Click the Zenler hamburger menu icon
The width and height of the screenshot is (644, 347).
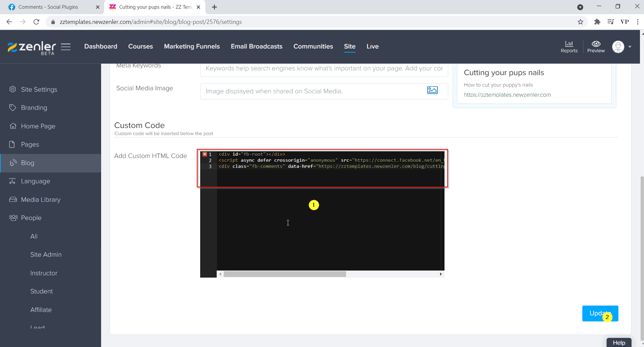[x=66, y=47]
